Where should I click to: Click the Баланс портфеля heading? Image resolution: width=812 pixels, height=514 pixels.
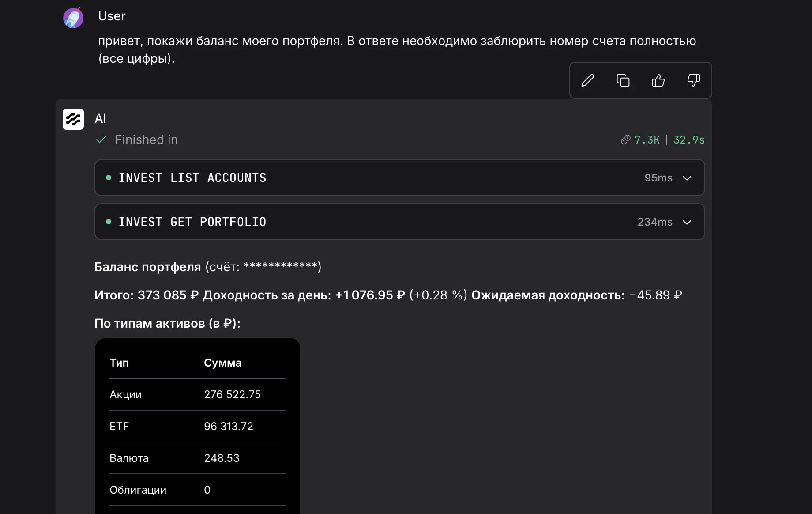(x=148, y=267)
